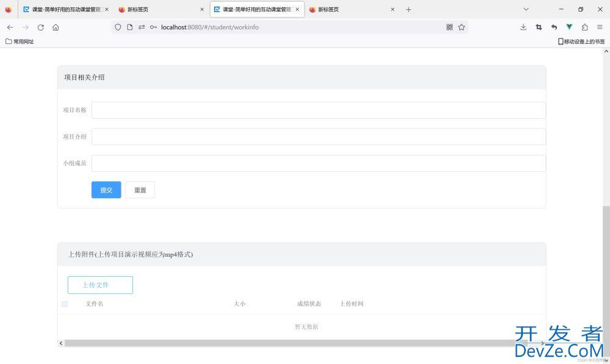Viewport: 610px width, 364px height.
Task: Open the 常用网址 bookmarks folder
Action: coord(20,41)
